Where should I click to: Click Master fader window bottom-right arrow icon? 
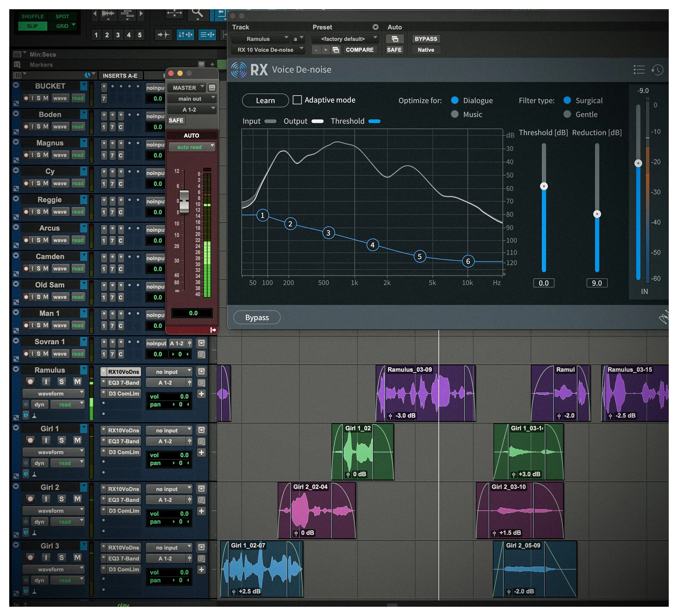(213, 330)
